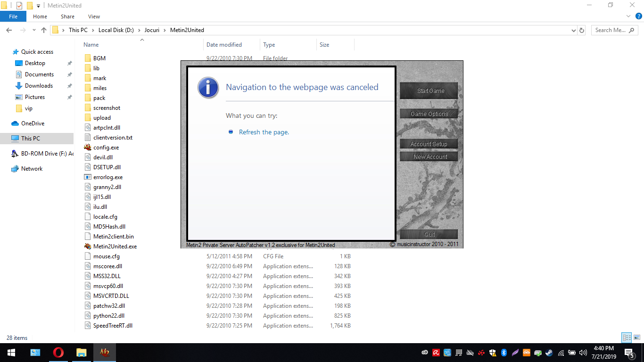Screen dimensions: 644x362
Task: Expand the ribbon with the chevron
Action: 628,16
